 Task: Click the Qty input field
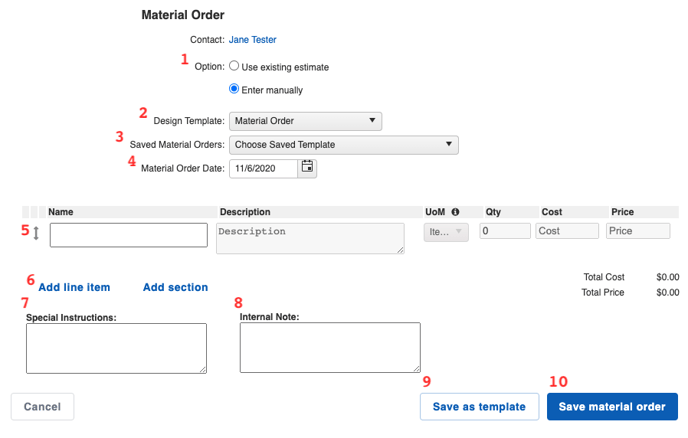tap(505, 231)
